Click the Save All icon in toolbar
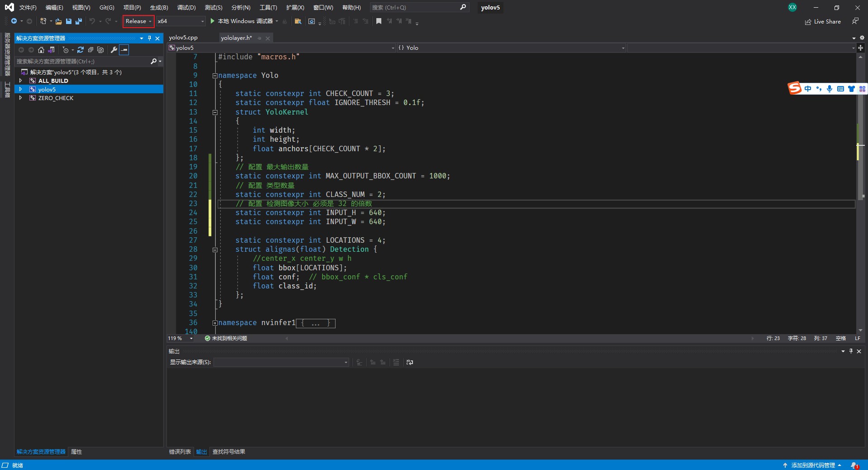868x470 pixels. (x=79, y=21)
